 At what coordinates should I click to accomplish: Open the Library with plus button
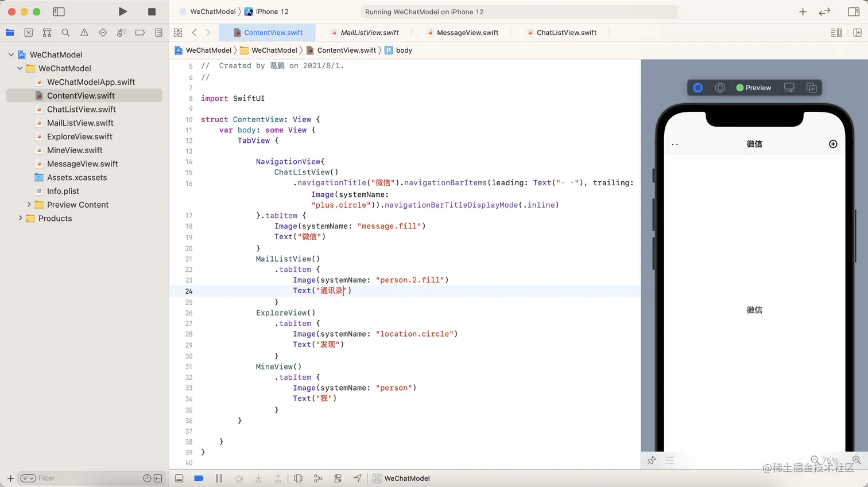point(803,11)
